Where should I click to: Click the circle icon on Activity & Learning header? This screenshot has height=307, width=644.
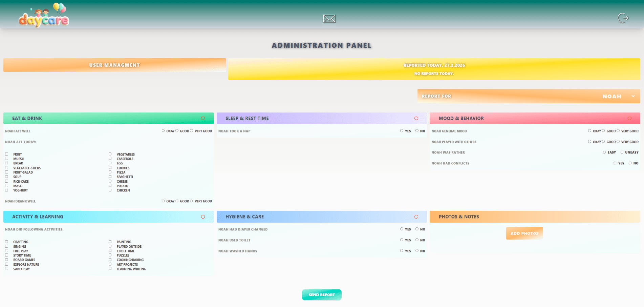point(203,216)
